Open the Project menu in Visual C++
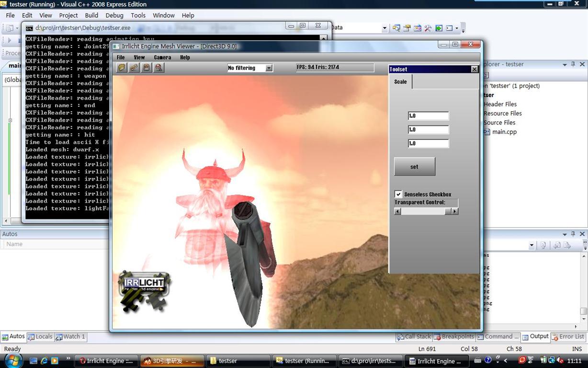The image size is (588, 368). [68, 15]
